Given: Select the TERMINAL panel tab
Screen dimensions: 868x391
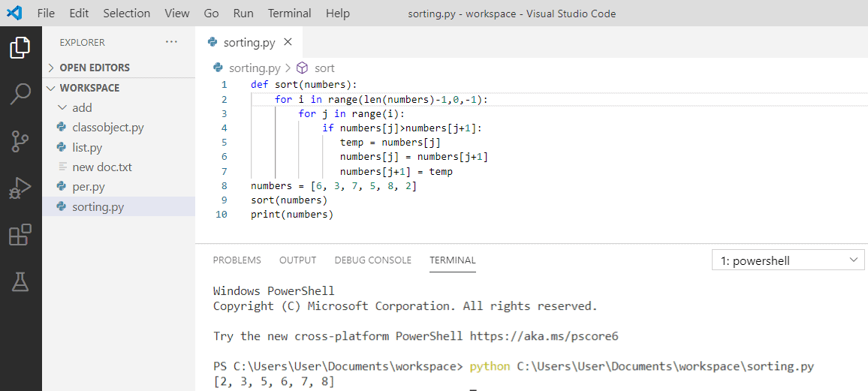Looking at the screenshot, I should (452, 260).
